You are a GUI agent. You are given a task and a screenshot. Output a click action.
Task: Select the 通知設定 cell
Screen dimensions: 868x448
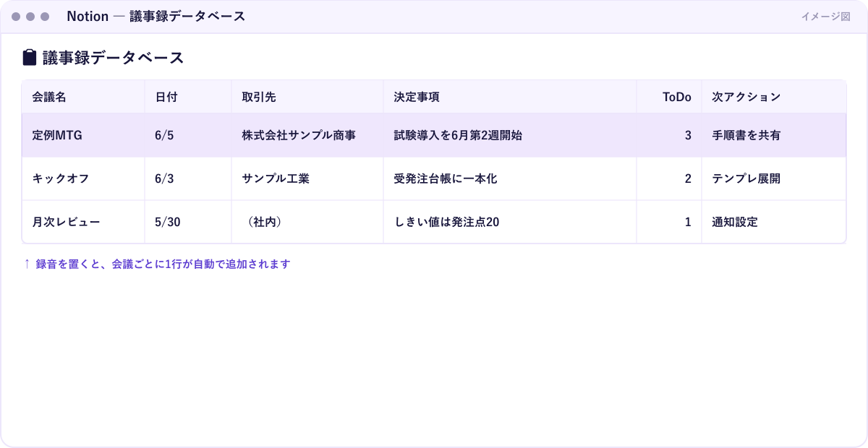[773, 222]
